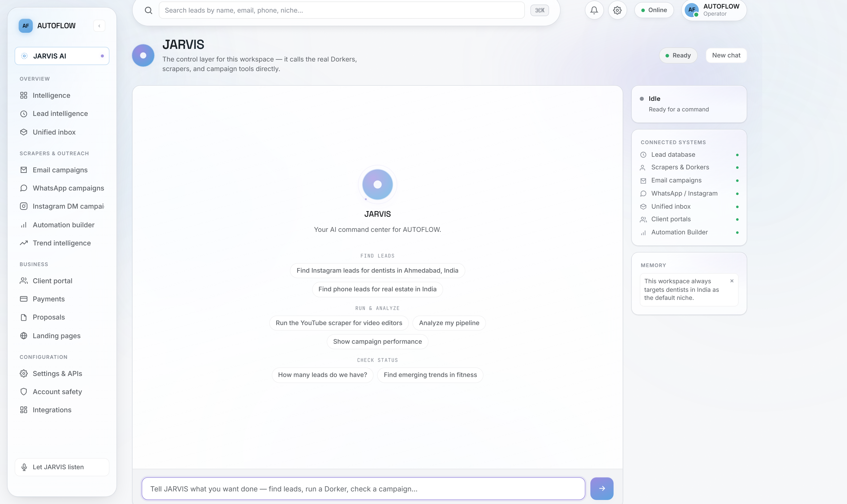Screen dimensions: 847x504
Task: Click the AF operator avatar
Action: tap(692, 10)
